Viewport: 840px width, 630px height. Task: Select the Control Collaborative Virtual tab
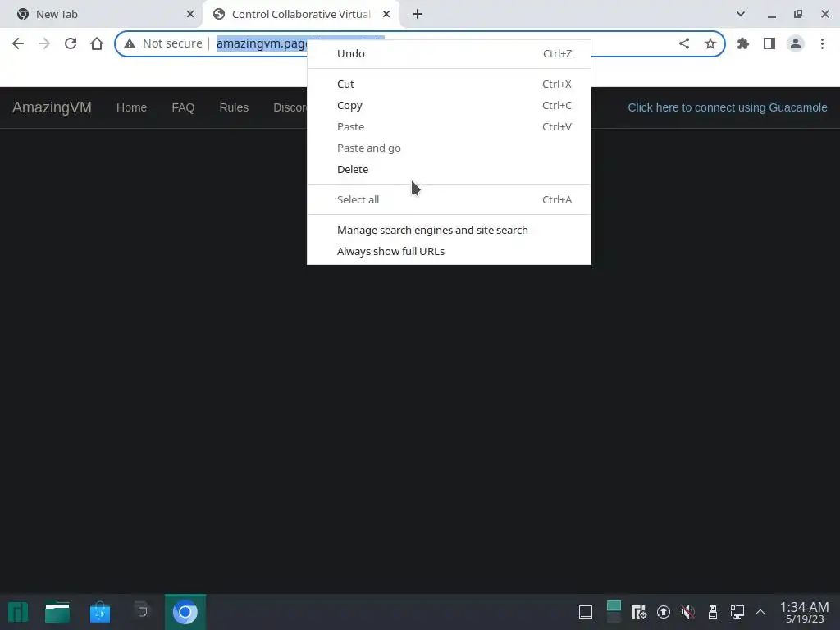301,14
